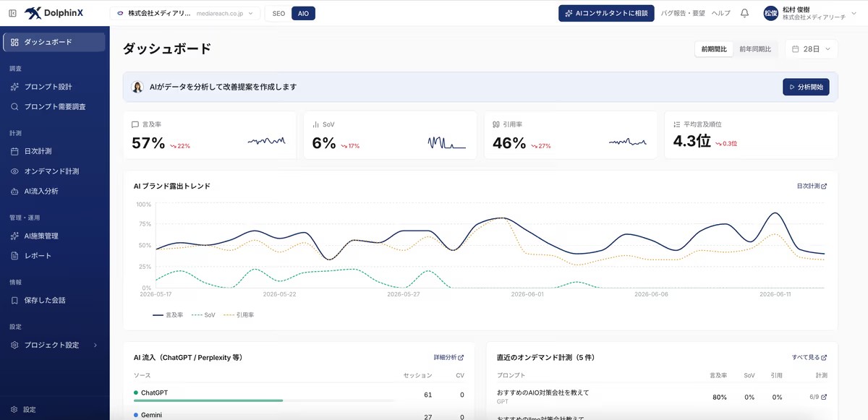Open レポート in the sidebar

point(54,255)
